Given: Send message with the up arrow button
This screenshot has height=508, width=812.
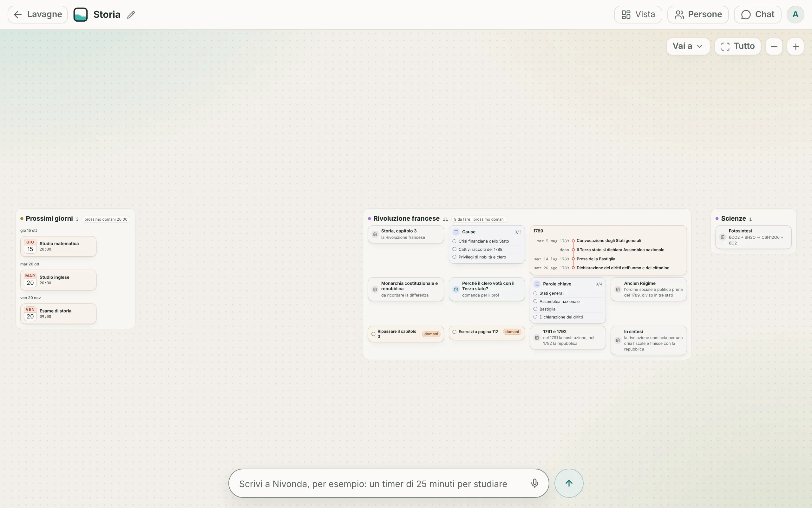Looking at the screenshot, I should coord(569,483).
